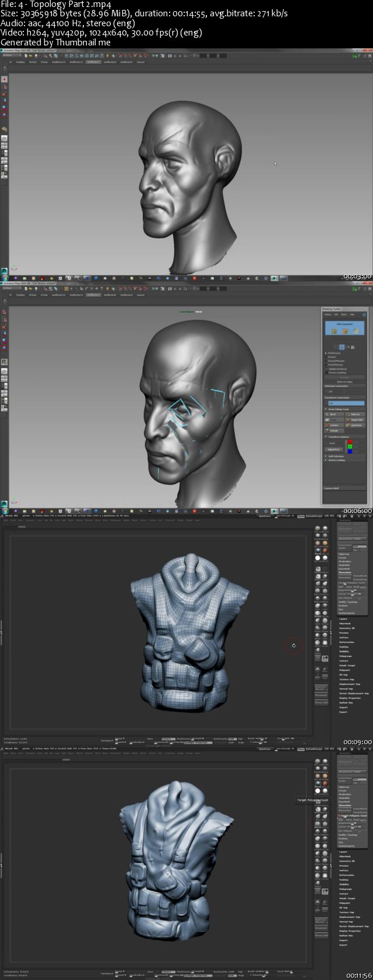Open Layers subpalette in the 00:09:00 frame
The image size is (373, 980).
click(x=343, y=619)
